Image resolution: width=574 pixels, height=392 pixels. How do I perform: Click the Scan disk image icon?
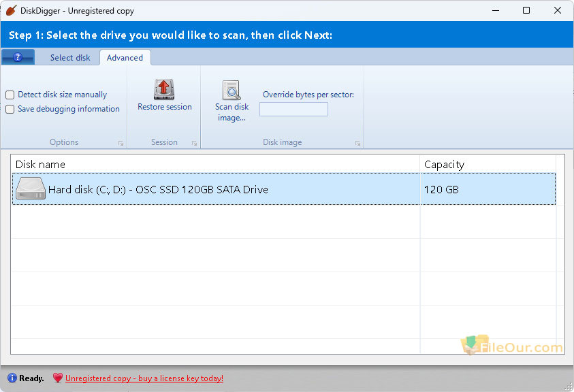coord(232,90)
